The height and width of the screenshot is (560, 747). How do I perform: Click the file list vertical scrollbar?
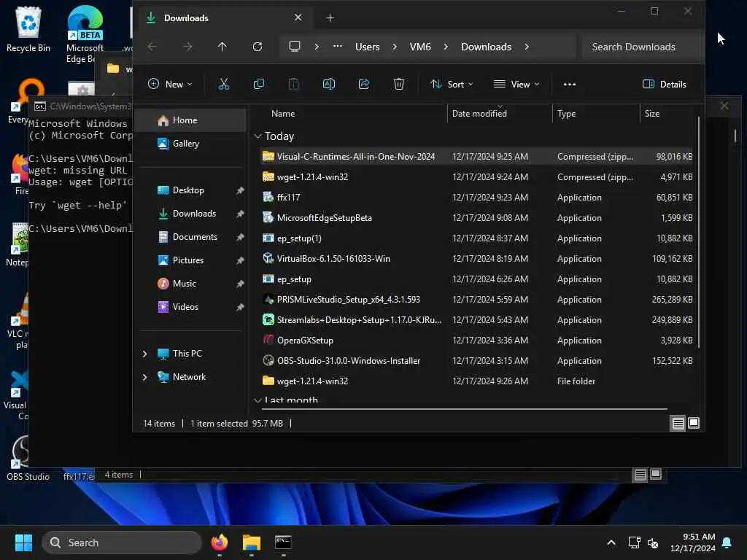click(698, 232)
